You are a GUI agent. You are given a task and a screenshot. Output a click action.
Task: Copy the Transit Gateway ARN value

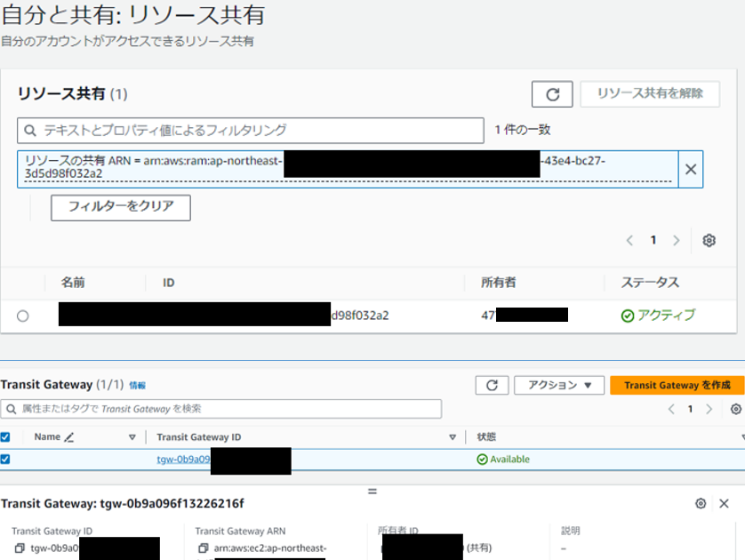point(204,548)
